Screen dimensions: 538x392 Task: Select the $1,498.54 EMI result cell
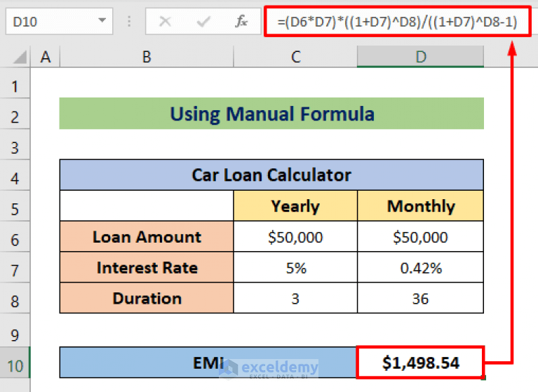pos(420,363)
